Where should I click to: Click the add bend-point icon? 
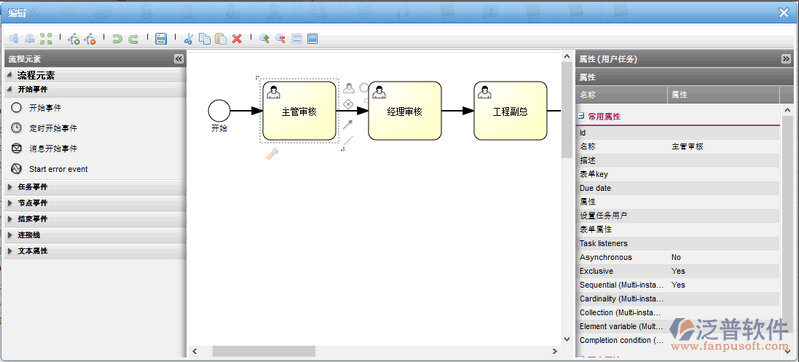74,38
